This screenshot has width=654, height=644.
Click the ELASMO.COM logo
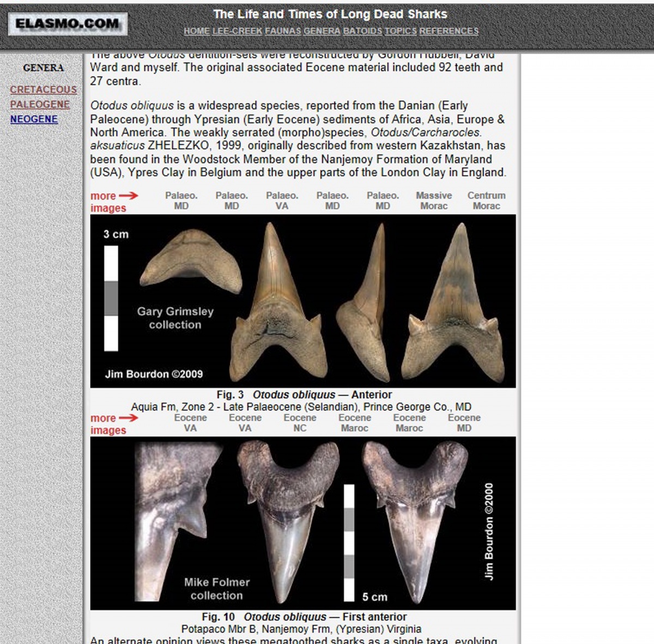(68, 24)
